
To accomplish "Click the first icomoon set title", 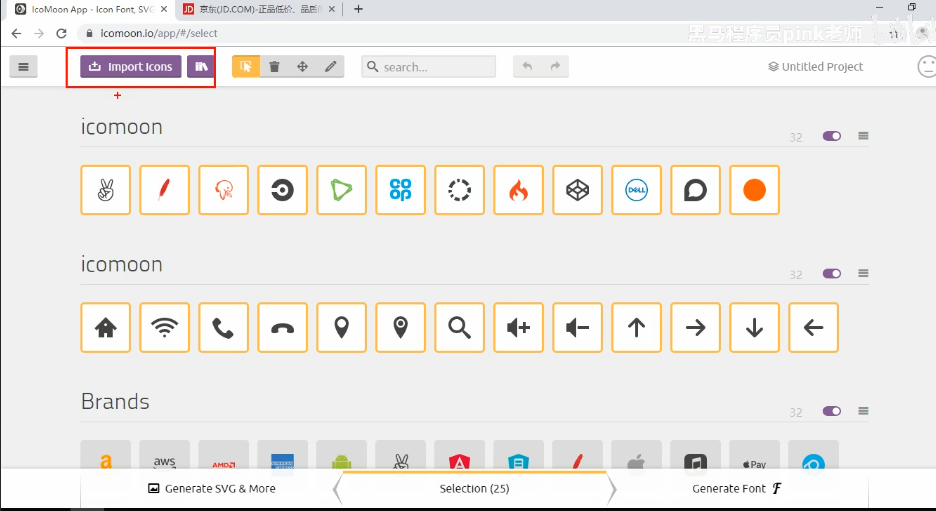I will 121,127.
